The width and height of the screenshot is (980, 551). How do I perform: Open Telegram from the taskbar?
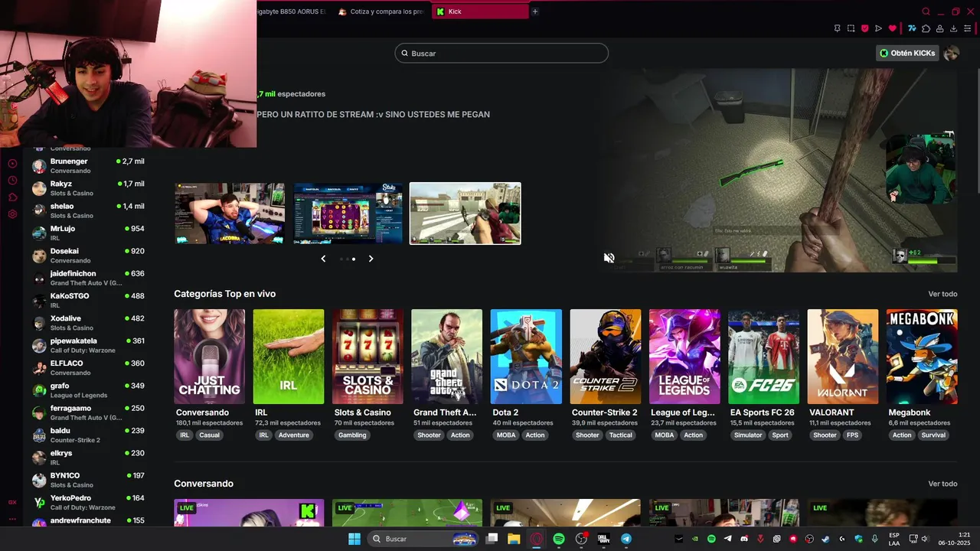626,539
